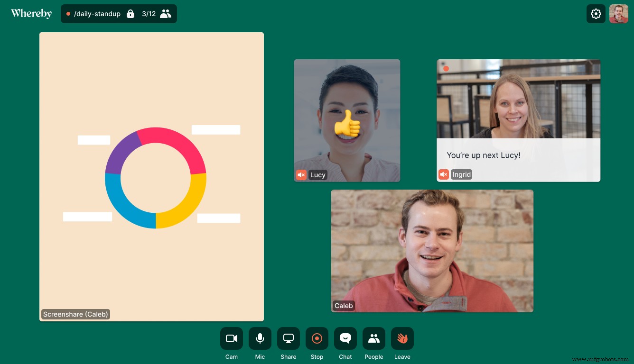
Task: Click the /daily-standup room name
Action: [x=98, y=14]
